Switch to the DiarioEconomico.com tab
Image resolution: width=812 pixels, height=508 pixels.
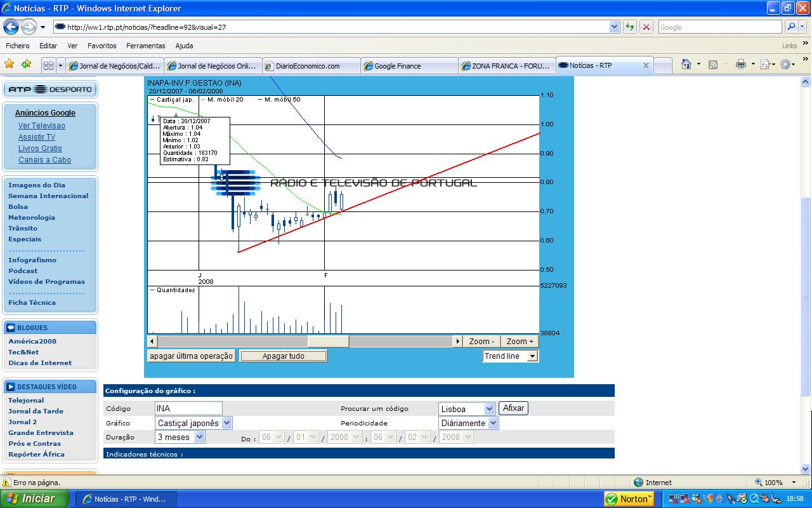311,65
